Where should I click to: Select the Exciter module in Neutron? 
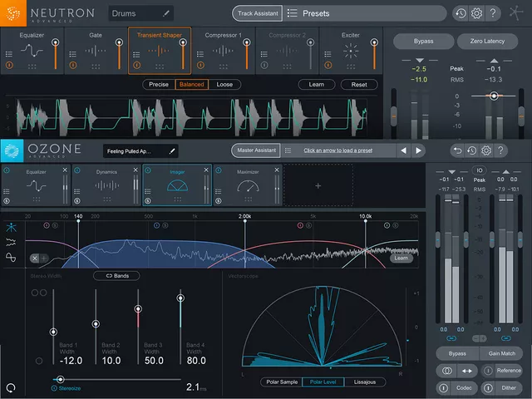coord(351,50)
